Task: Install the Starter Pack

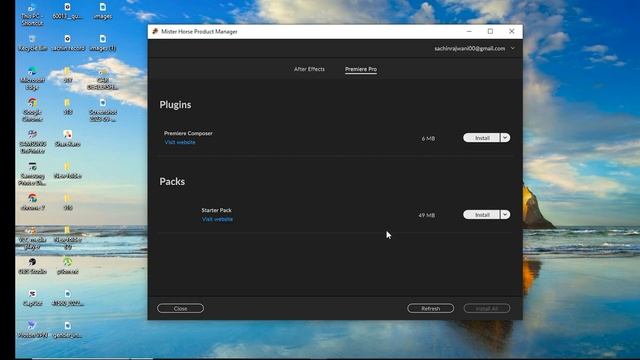Action: coord(481,215)
